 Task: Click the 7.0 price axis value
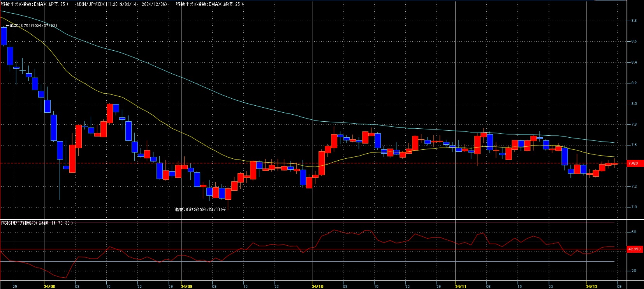click(x=634, y=207)
